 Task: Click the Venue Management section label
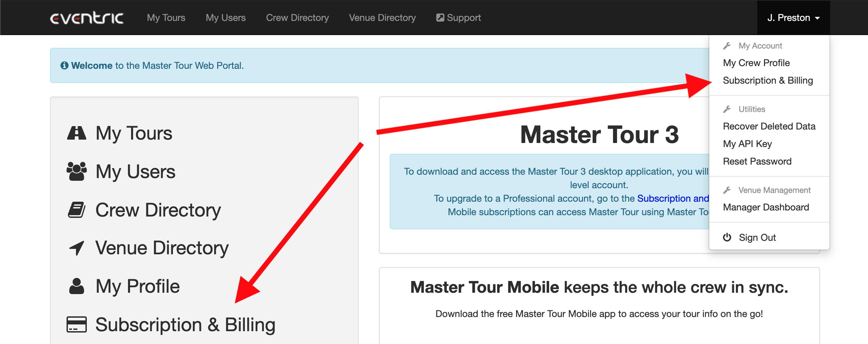[x=774, y=190]
